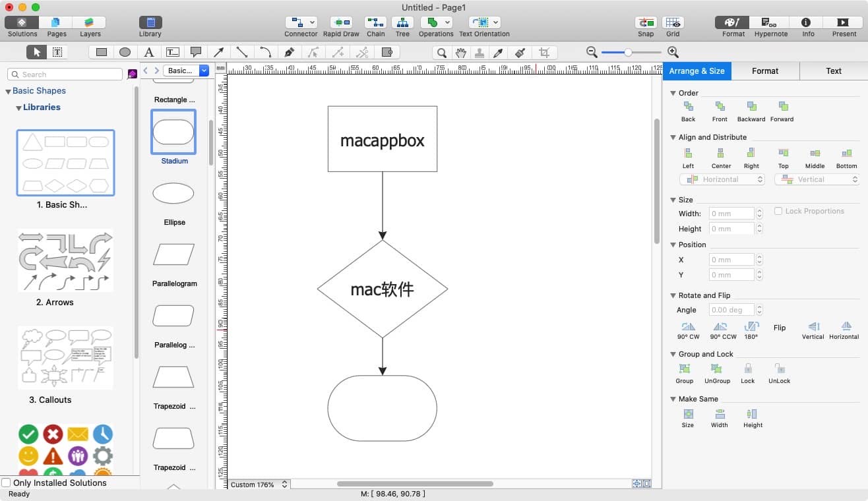Open the Custom 176% zoom dropdown
The height and width of the screenshot is (501, 868).
click(259, 484)
